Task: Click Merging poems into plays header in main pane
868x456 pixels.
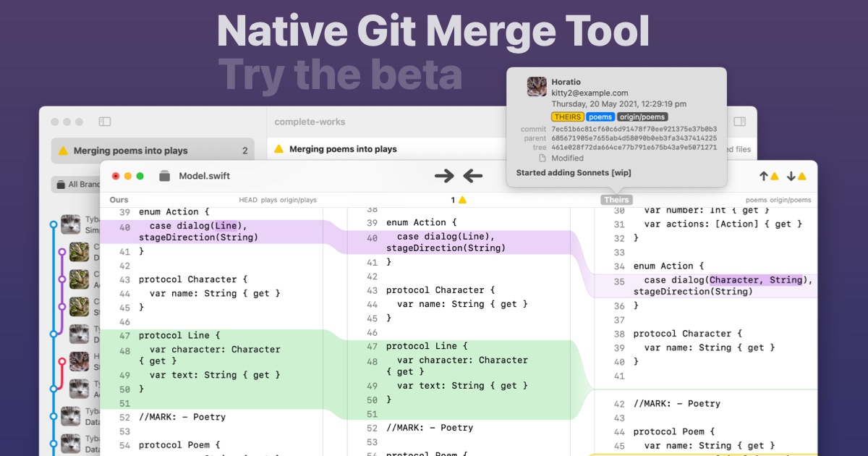Action: point(343,149)
